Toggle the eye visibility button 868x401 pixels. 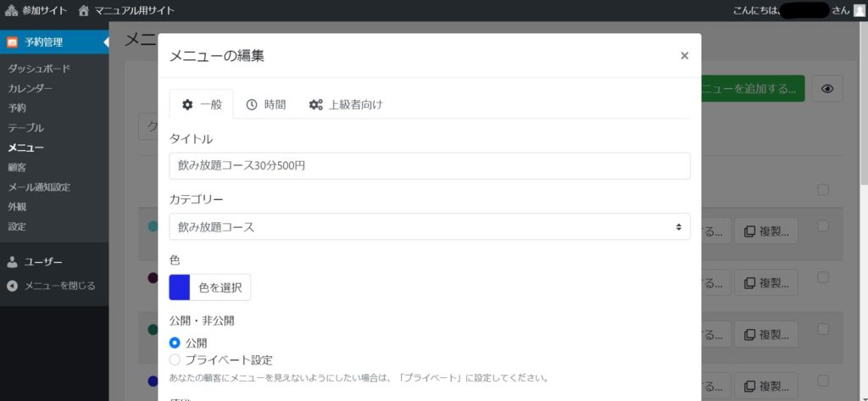pyautogui.click(x=827, y=89)
